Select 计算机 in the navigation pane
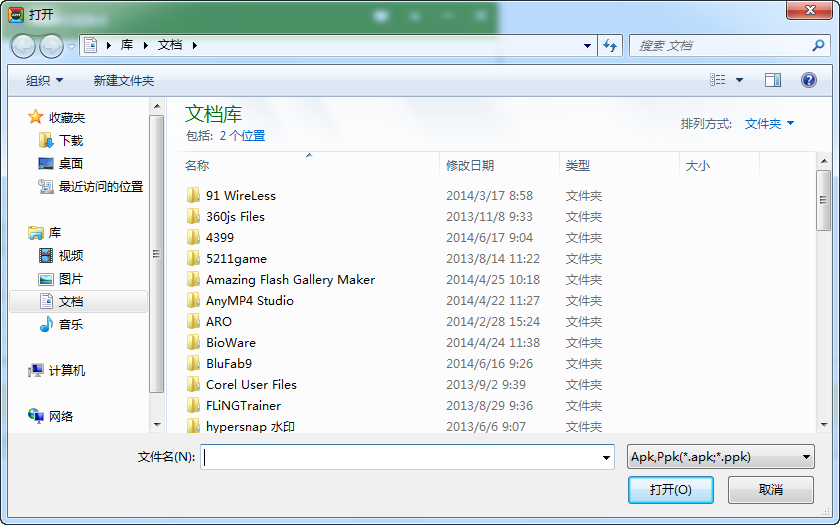This screenshot has width=840, height=525. [66, 371]
